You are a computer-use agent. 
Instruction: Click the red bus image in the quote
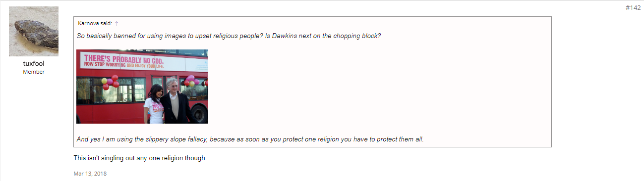click(x=142, y=87)
